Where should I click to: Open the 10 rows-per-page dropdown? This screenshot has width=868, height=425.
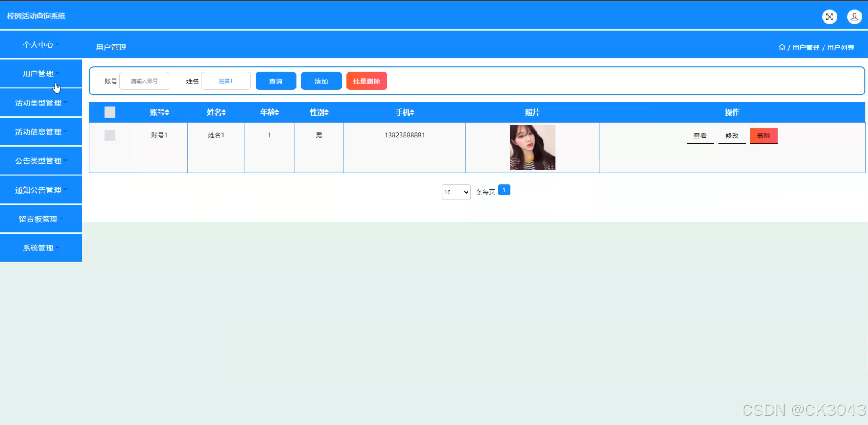tap(456, 192)
